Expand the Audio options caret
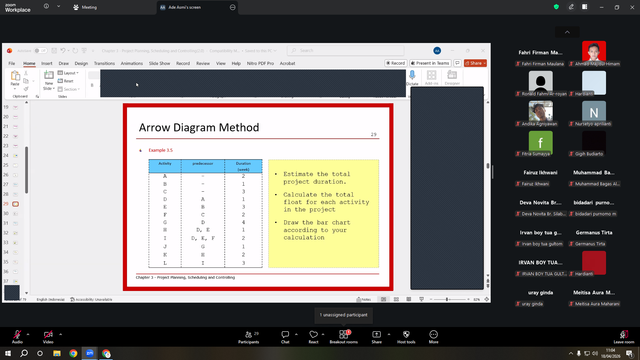The width and height of the screenshot is (640, 360). [28, 334]
